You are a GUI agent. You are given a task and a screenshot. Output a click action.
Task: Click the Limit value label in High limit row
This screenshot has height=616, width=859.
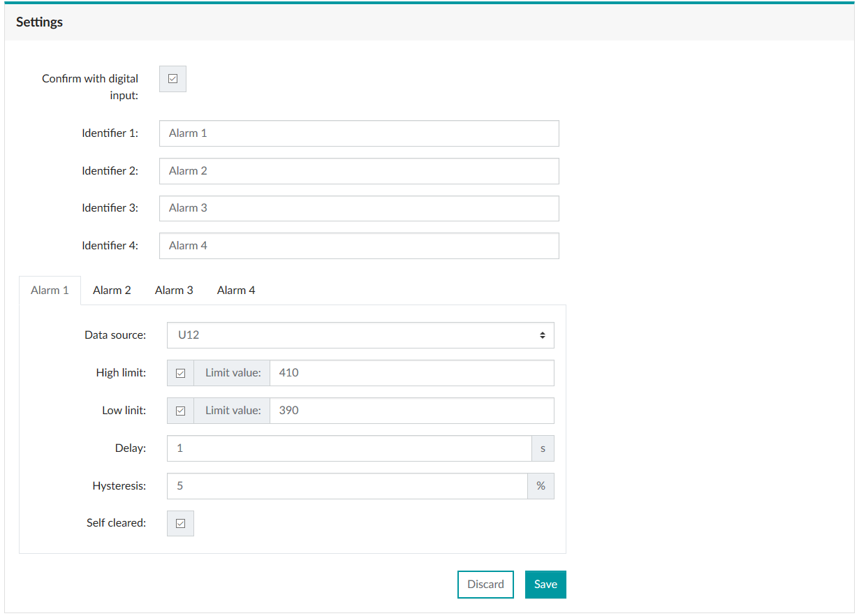click(233, 373)
